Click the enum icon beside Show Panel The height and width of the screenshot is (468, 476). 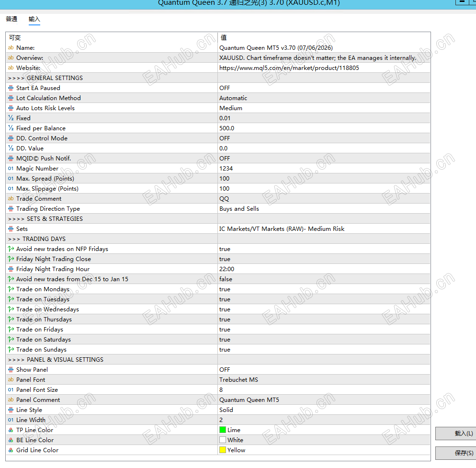point(11,370)
